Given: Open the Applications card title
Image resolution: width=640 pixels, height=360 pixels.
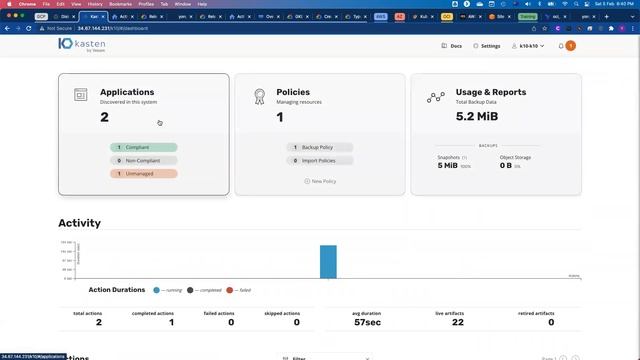Looking at the screenshot, I should [127, 92].
